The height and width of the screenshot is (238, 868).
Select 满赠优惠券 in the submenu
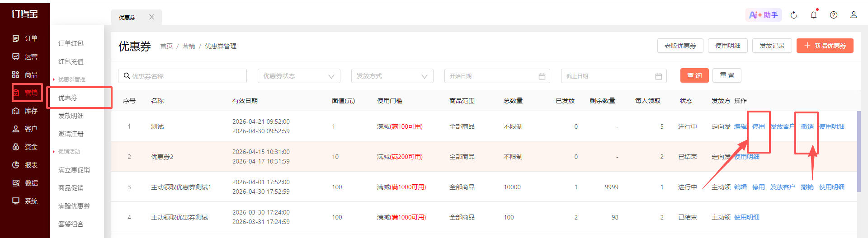point(74,206)
